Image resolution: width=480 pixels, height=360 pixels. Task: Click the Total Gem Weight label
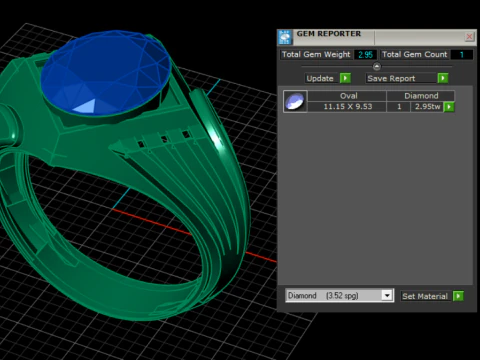tap(316, 55)
